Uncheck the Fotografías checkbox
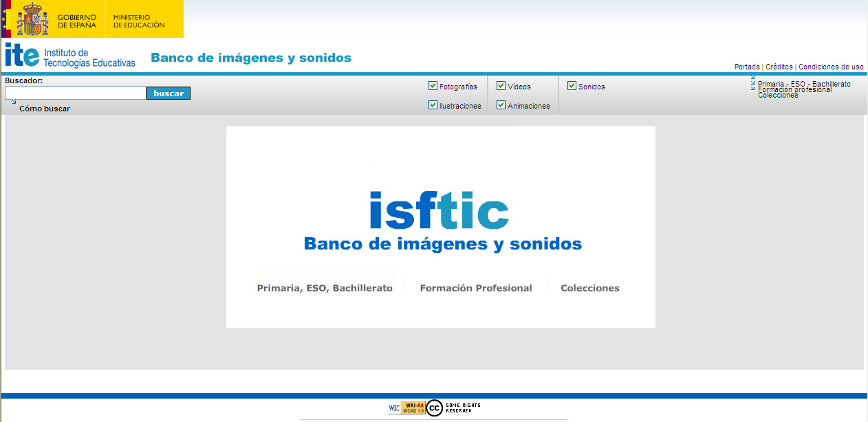 433,86
